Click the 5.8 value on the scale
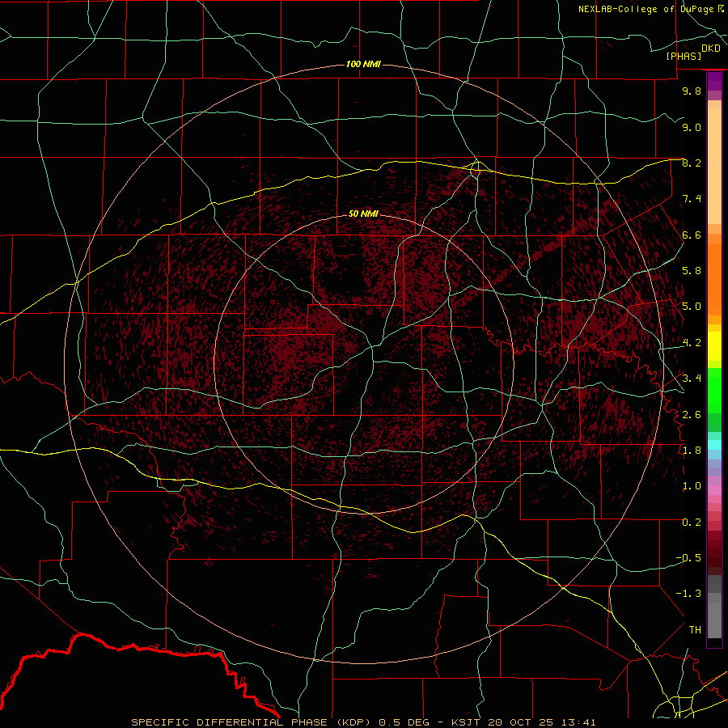 point(692,271)
